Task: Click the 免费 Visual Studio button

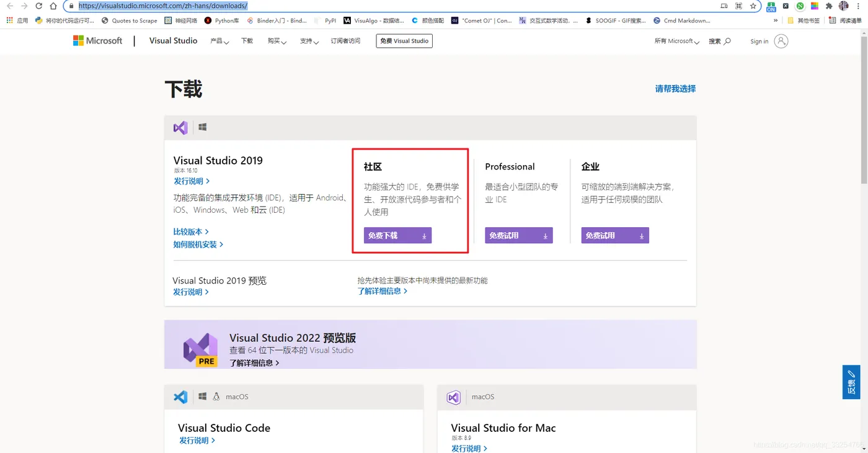Action: 404,41
